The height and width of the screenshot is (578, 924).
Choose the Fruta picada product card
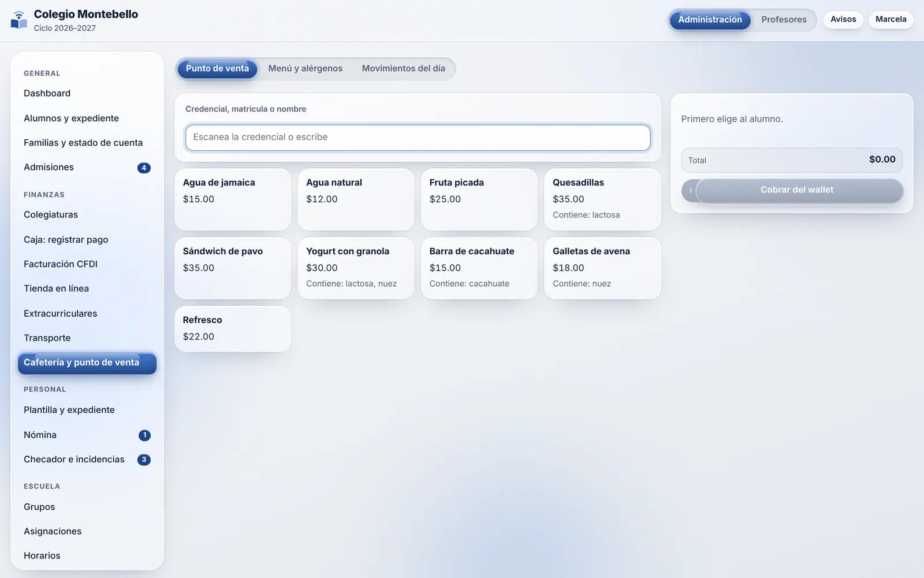tap(479, 199)
